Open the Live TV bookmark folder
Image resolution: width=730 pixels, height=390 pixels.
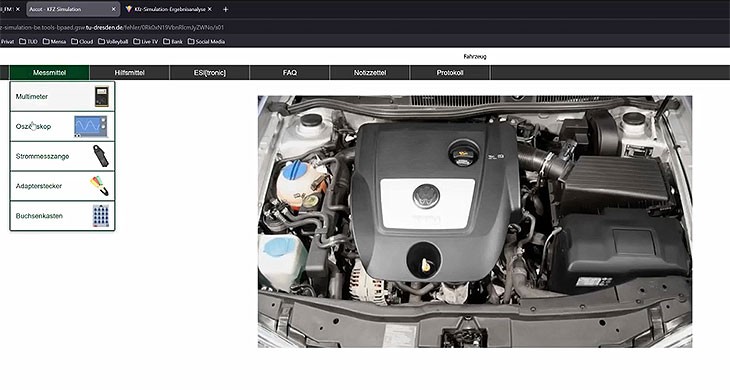146,41
